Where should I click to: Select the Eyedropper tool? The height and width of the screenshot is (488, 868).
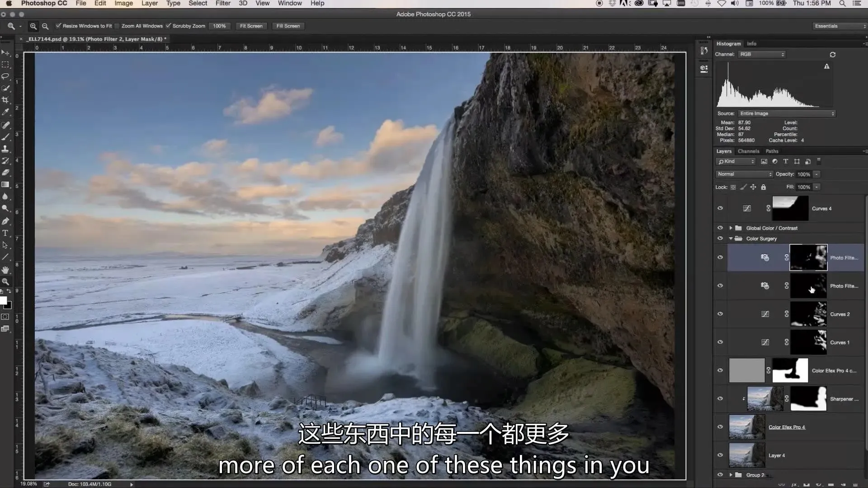click(x=5, y=112)
